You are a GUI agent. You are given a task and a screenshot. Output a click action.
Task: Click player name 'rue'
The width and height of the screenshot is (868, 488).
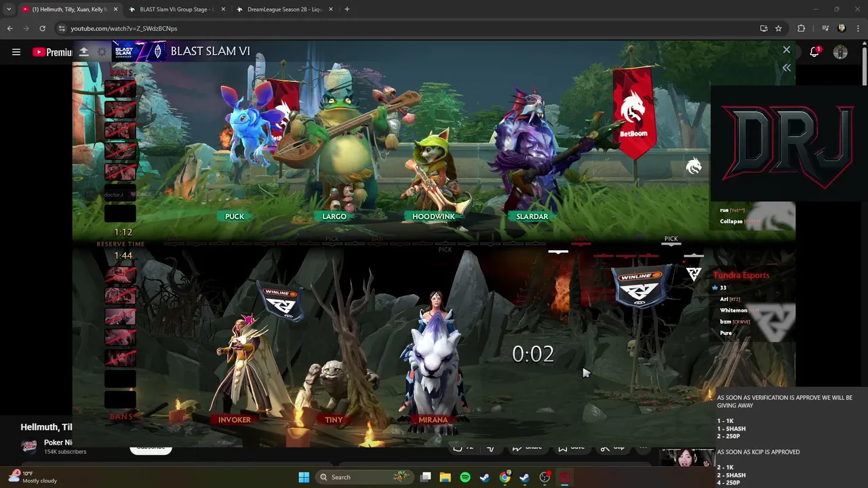tap(724, 210)
